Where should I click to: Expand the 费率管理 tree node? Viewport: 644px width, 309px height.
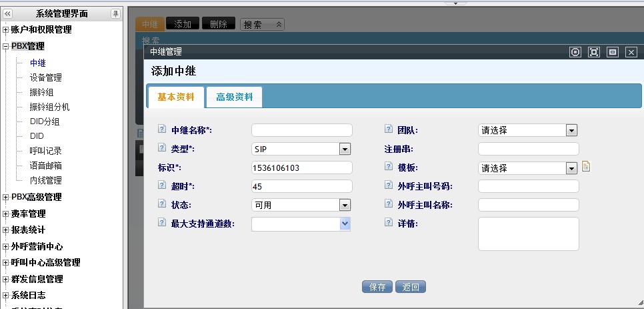pyautogui.click(x=6, y=214)
